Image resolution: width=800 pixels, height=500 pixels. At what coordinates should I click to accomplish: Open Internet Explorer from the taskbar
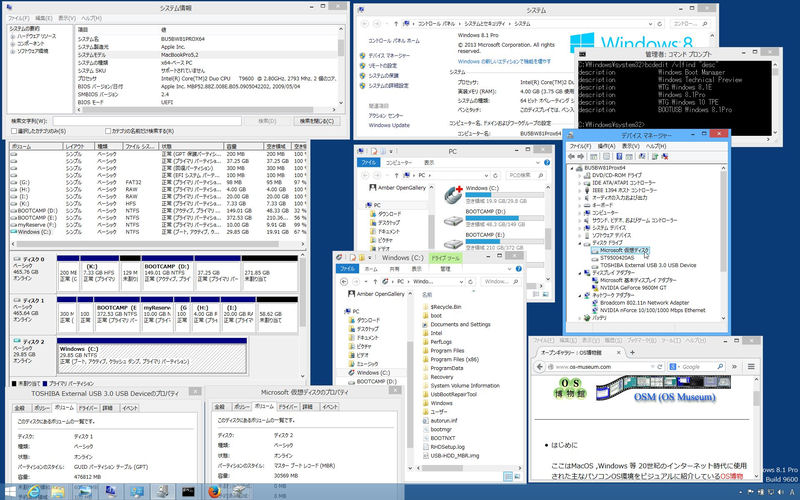click(x=34, y=491)
